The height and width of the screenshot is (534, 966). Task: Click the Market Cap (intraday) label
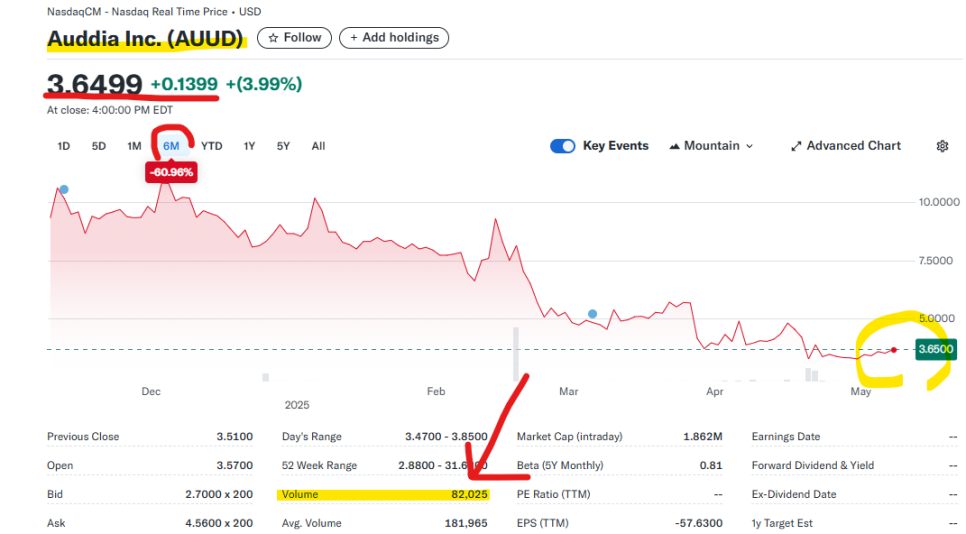click(x=570, y=437)
